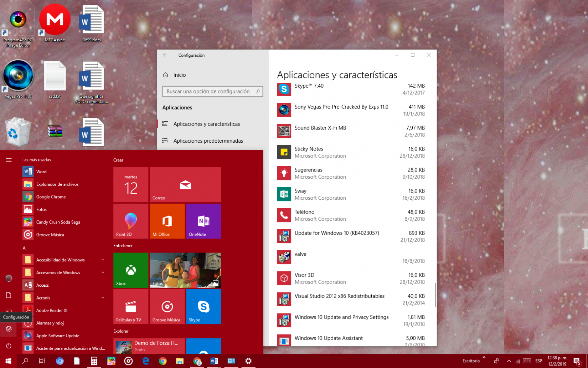Expand the Accesibilidad de Windows folder
This screenshot has width=588, height=368.
click(x=64, y=260)
